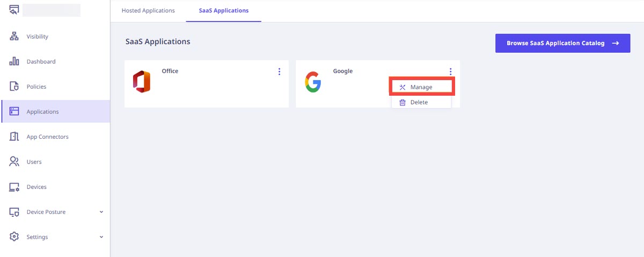Expand the Settings chevron in sidebar
Viewport: 644px width, 257px height.
[x=101, y=237]
